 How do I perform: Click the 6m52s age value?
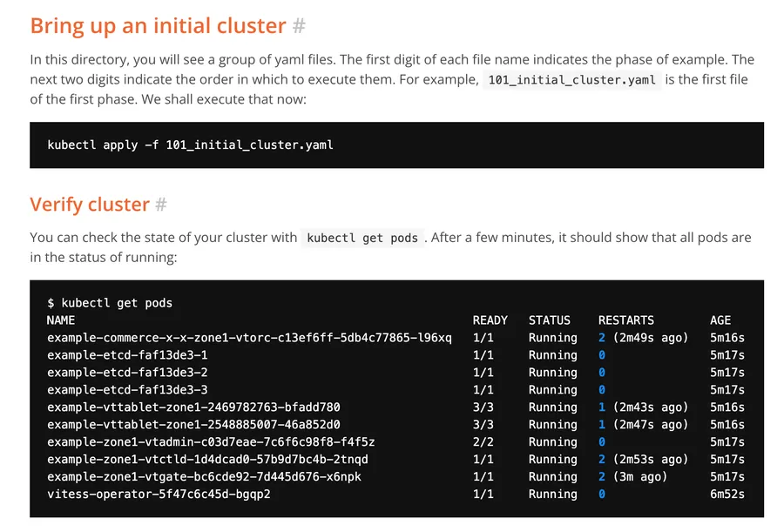point(727,494)
